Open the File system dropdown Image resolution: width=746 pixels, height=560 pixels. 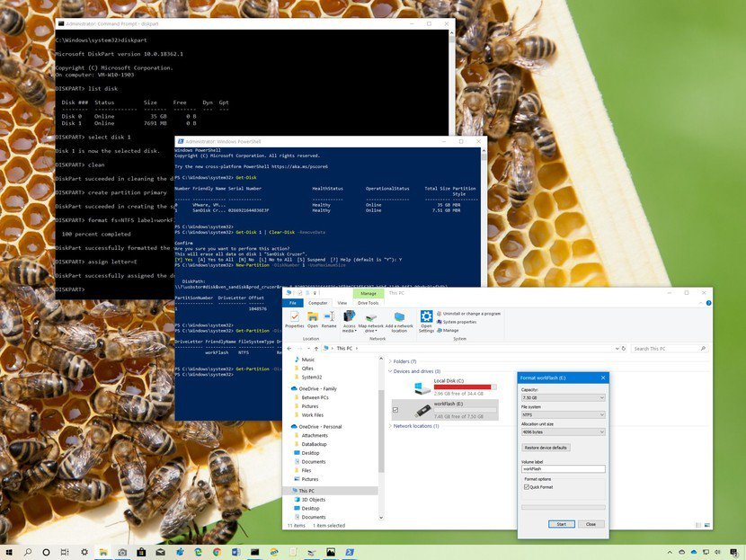[x=563, y=413]
